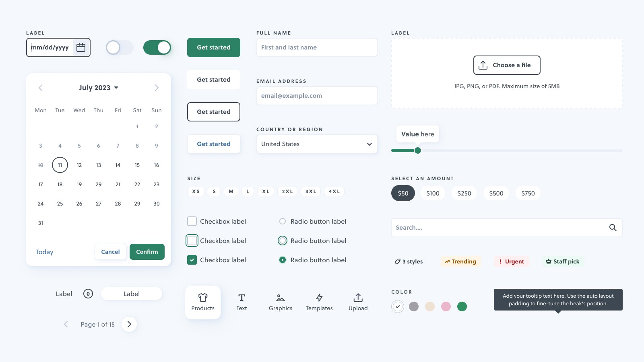Go to the next page arrow in pagination
The width and height of the screenshot is (644, 362).
point(129,324)
